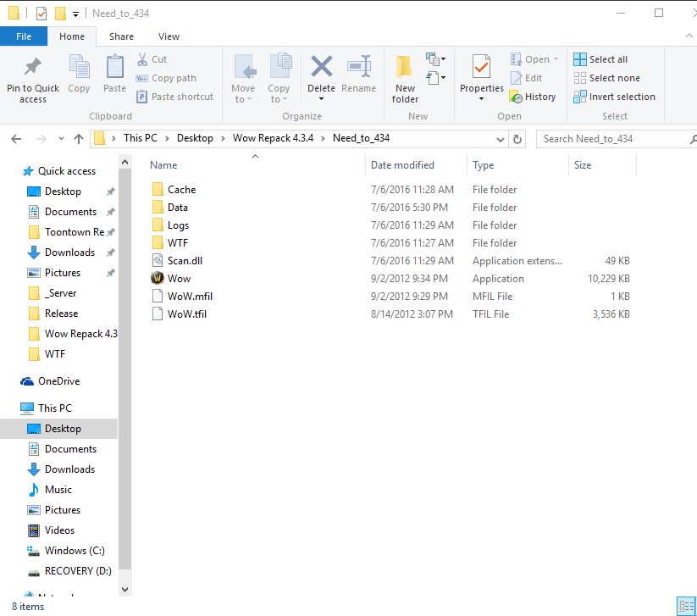Open the New item dropdown
697x616 pixels.
pos(436,58)
